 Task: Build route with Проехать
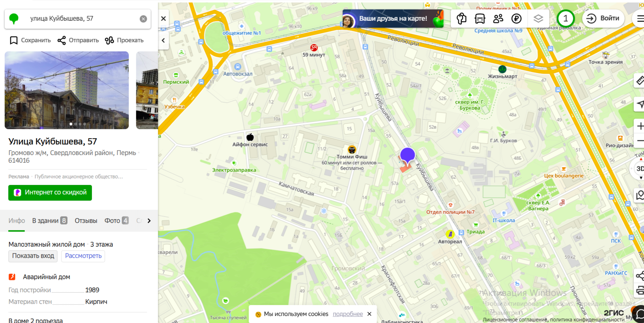[124, 40]
